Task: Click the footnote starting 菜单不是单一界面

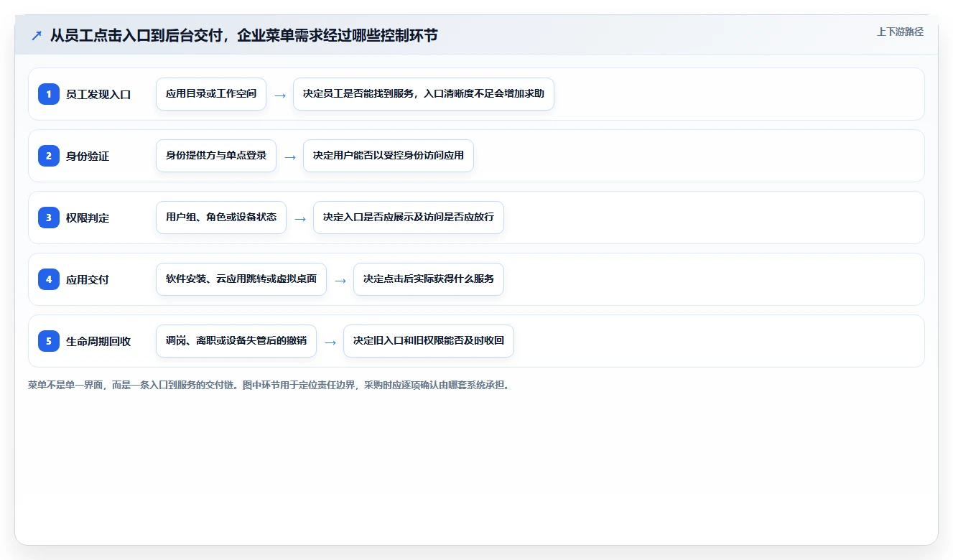Action: pos(270,385)
